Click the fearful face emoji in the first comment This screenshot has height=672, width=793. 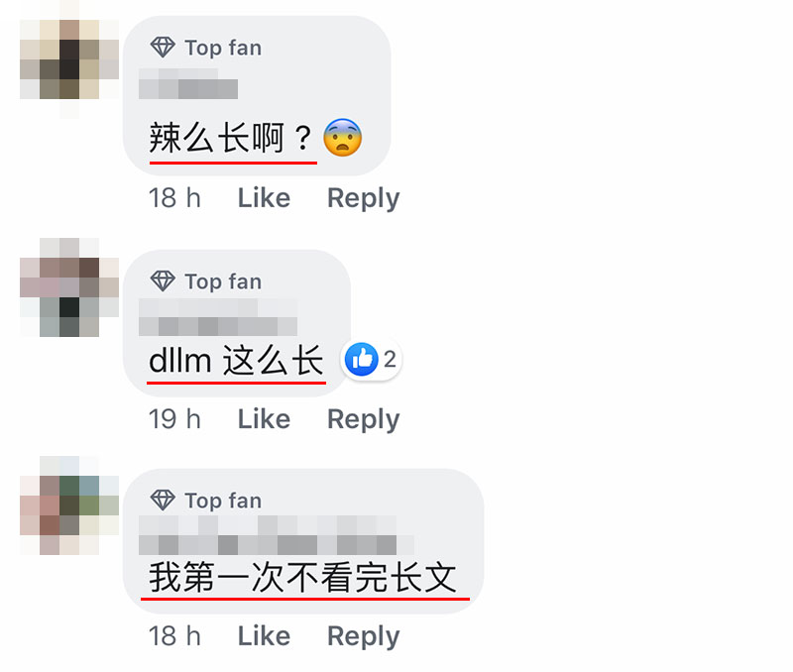[x=342, y=138]
